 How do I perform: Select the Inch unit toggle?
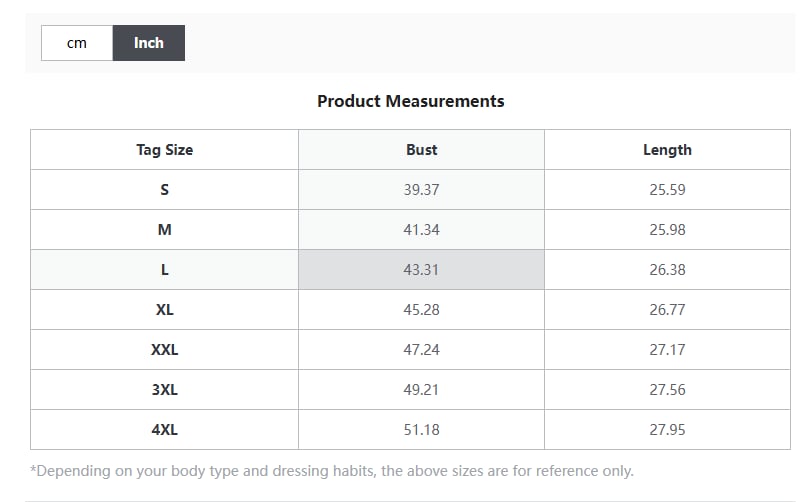[x=148, y=43]
